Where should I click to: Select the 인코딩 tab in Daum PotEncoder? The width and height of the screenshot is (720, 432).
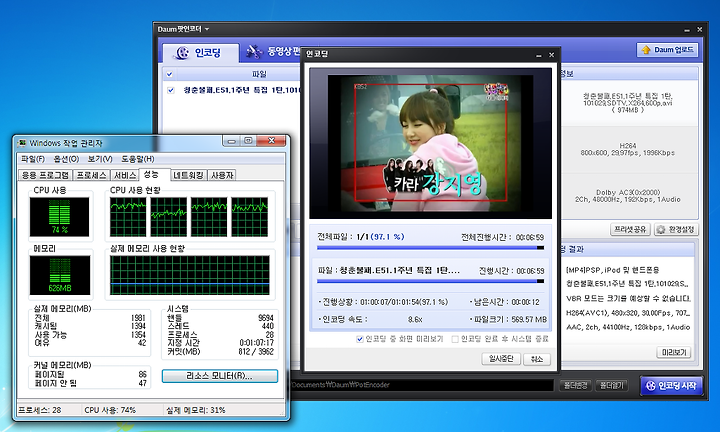200,53
